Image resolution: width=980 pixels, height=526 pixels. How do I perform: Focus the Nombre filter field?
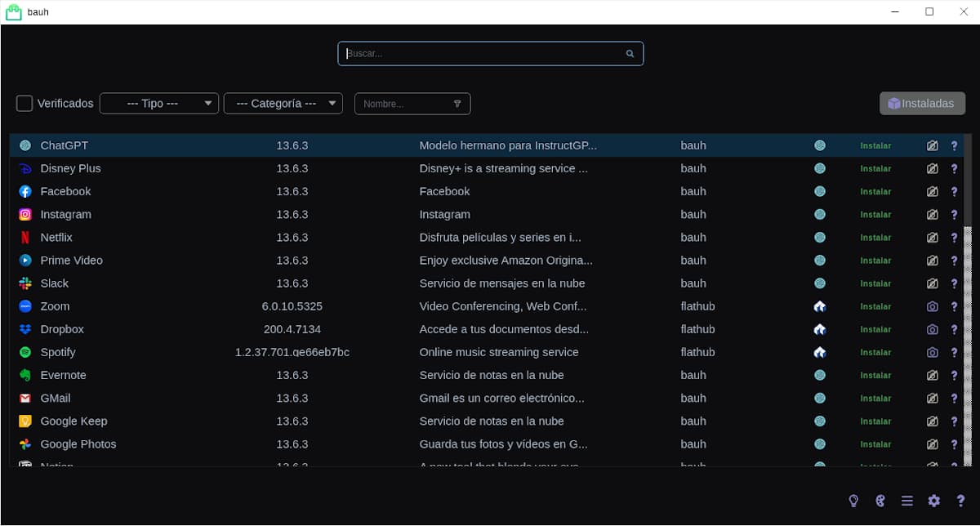(x=412, y=104)
